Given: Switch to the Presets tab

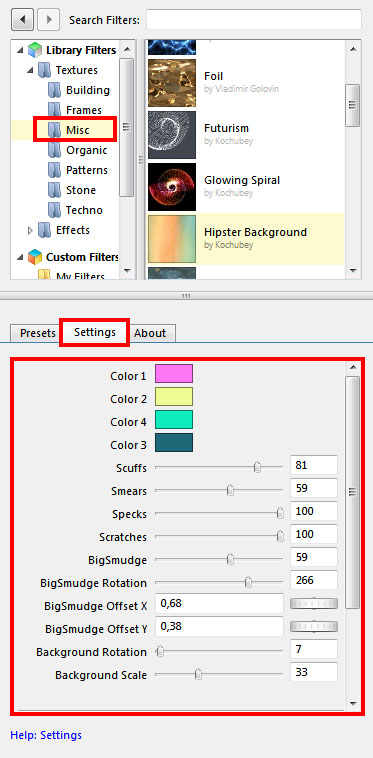Looking at the screenshot, I should pyautogui.click(x=38, y=333).
